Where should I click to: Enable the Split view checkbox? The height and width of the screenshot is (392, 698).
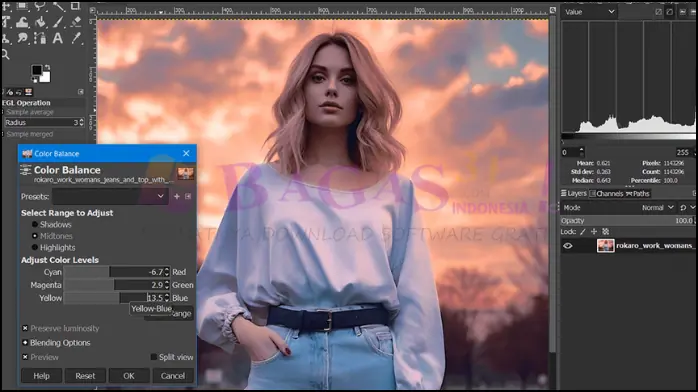tap(154, 357)
